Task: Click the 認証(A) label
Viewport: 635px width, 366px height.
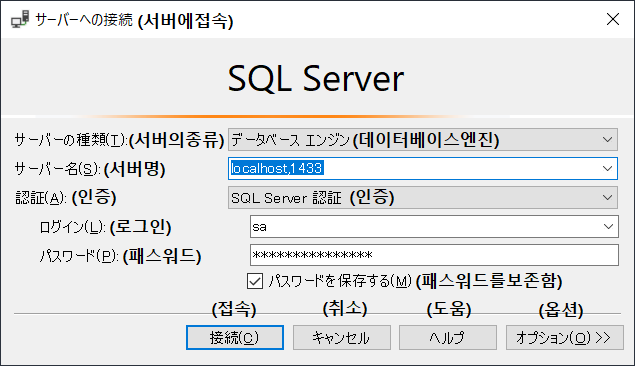Action: click(x=40, y=198)
